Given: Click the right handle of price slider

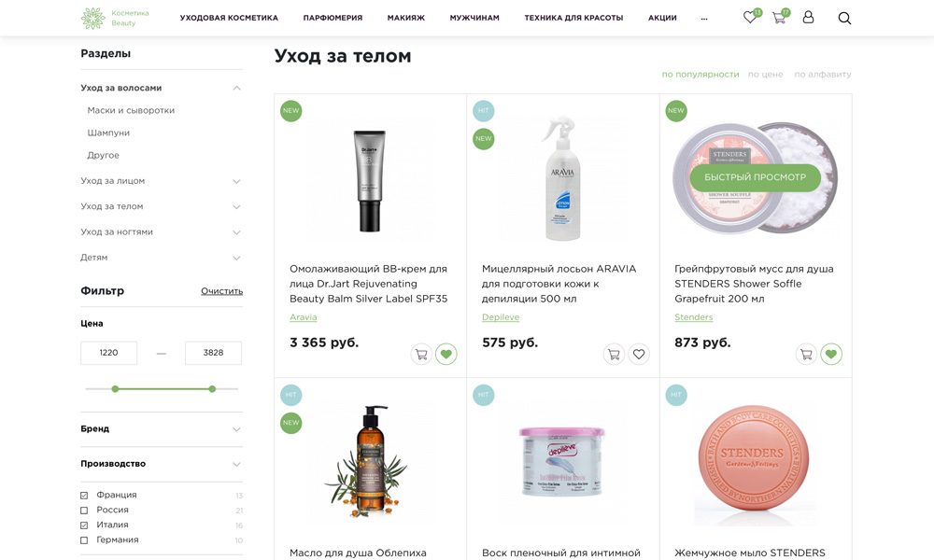Looking at the screenshot, I should pyautogui.click(x=212, y=388).
